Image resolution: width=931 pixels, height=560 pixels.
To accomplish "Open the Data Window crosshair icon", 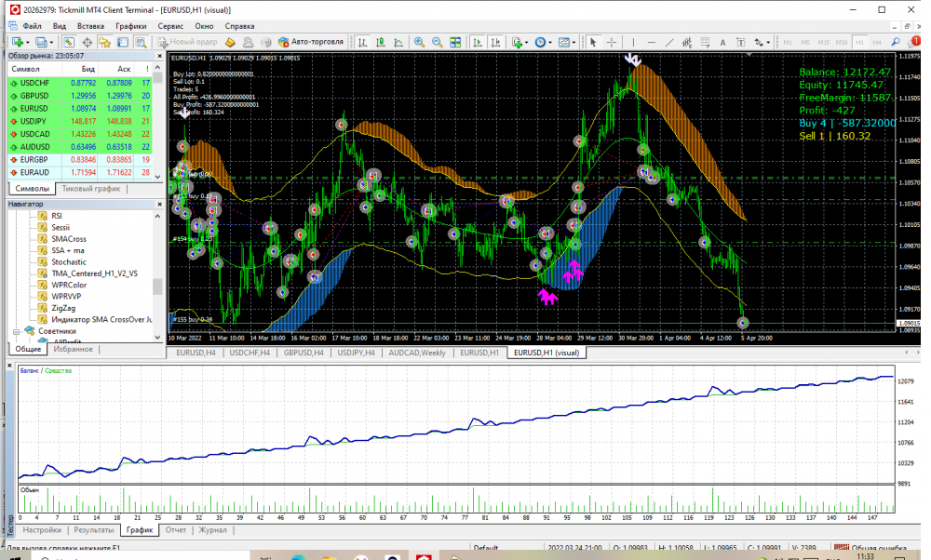I will click(x=87, y=42).
